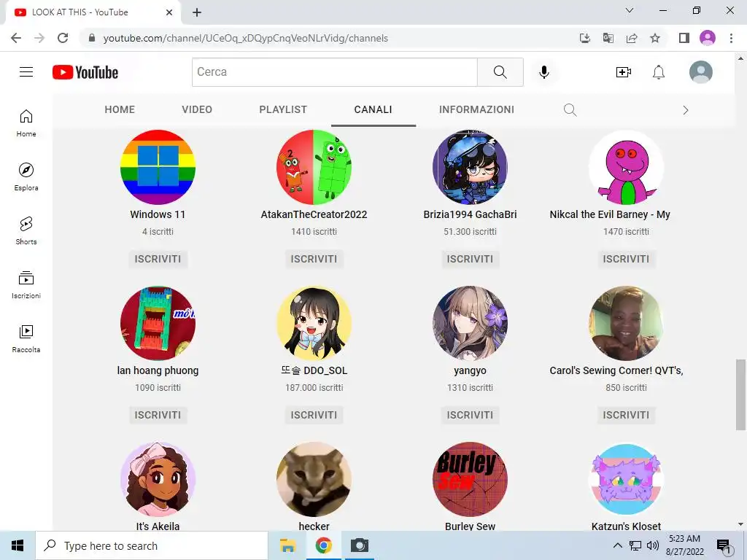The image size is (747, 560).
Task: Open Shorts in the sidebar
Action: point(26,231)
